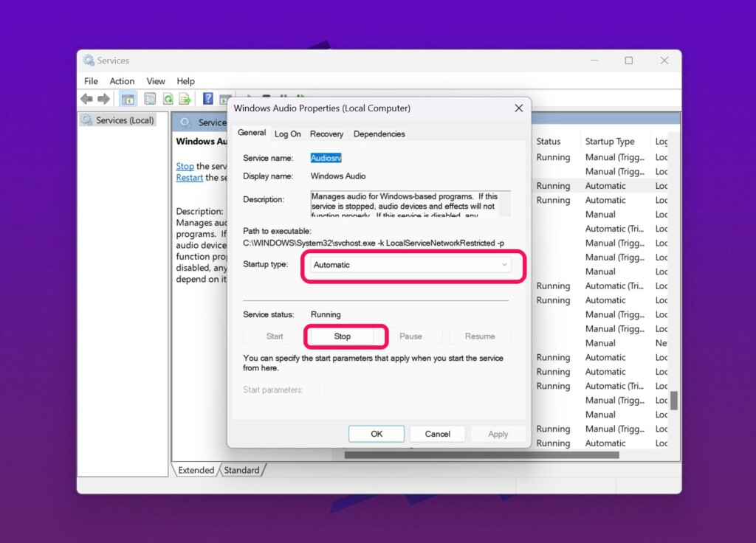Switch to the General tab
This screenshot has height=543, width=756.
(252, 133)
